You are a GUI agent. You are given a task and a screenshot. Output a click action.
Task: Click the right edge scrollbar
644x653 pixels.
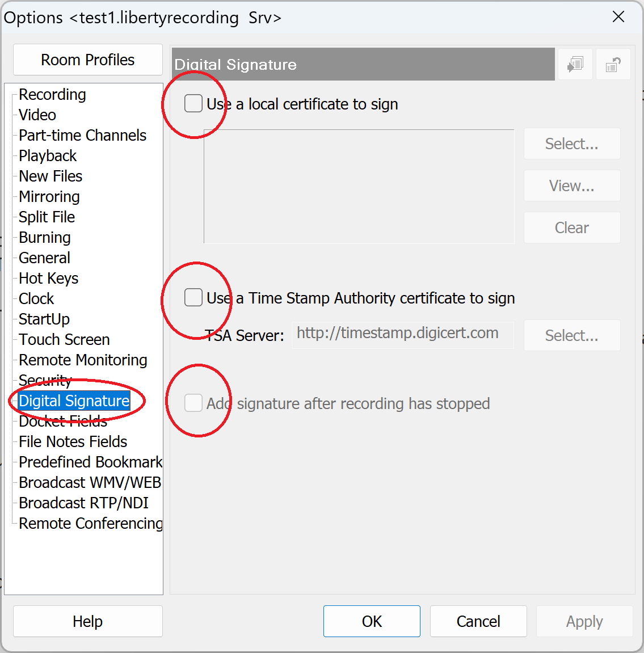pyautogui.click(x=641, y=340)
